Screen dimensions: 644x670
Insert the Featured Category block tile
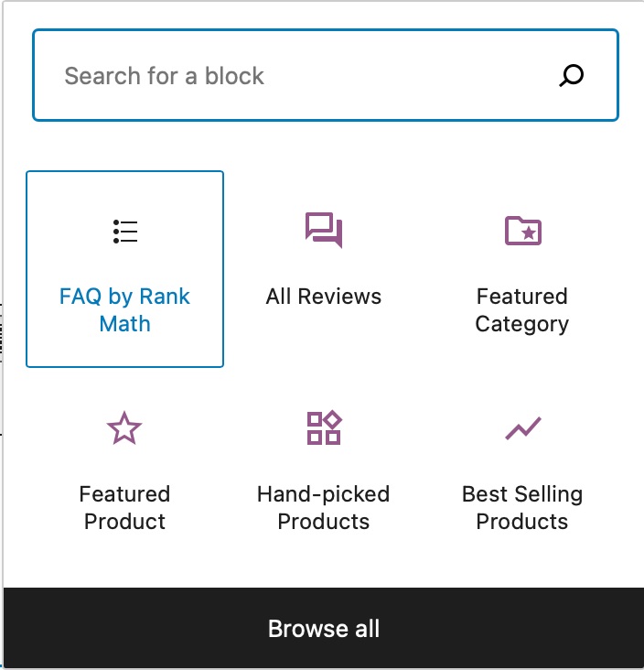click(x=522, y=270)
